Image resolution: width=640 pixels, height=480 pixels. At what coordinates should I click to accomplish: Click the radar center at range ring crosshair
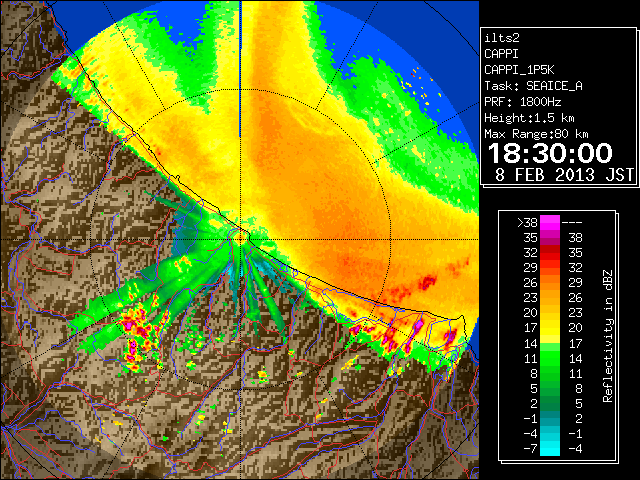tap(241, 239)
